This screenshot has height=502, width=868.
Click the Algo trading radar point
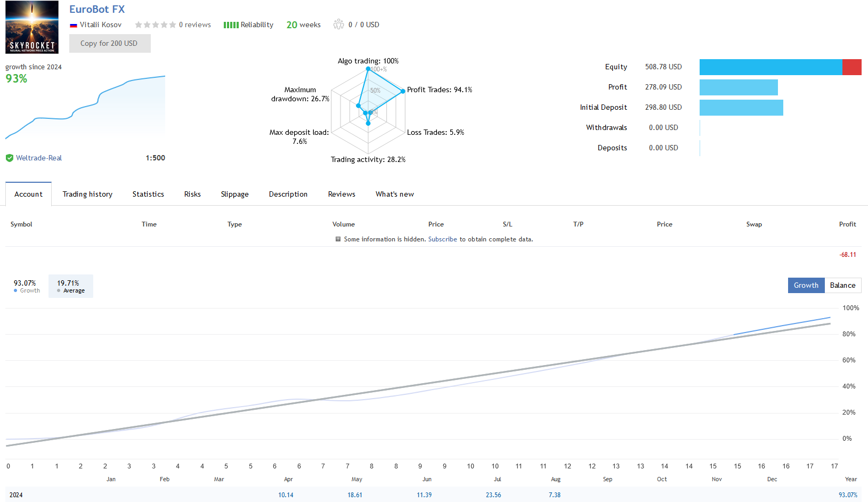368,69
